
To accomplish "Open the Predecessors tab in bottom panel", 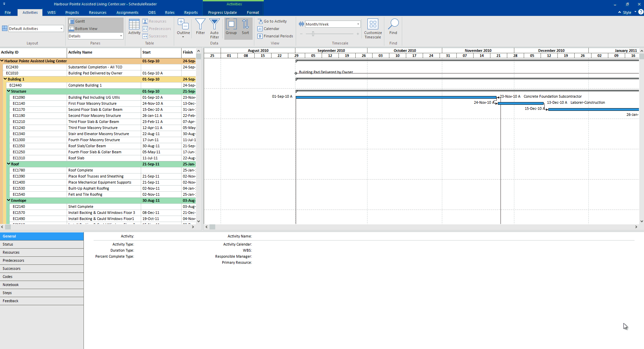I will tap(13, 260).
